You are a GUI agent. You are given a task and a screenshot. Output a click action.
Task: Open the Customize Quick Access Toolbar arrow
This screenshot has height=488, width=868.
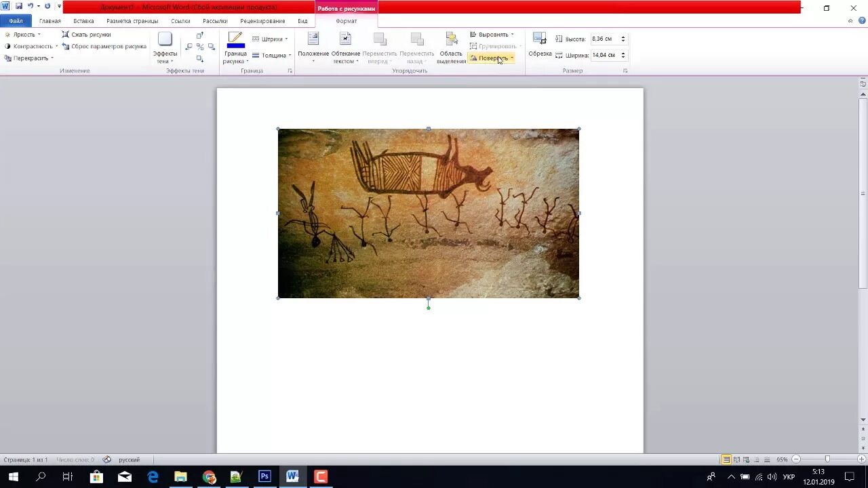click(59, 6)
